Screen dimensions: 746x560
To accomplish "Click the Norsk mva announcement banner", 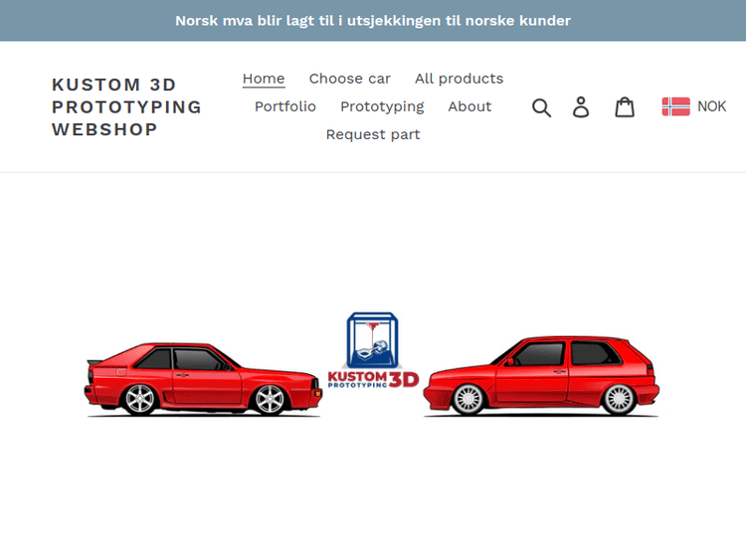I will (x=373, y=21).
